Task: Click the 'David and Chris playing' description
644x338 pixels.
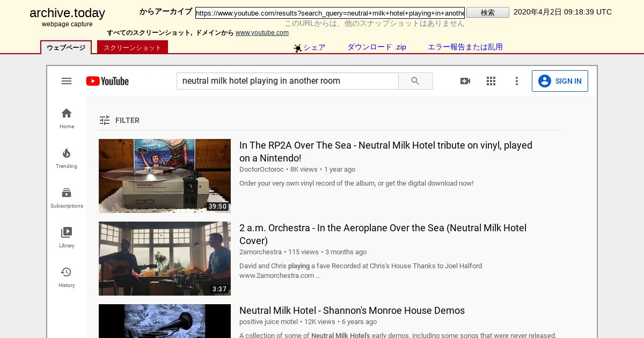Action: 361,271
